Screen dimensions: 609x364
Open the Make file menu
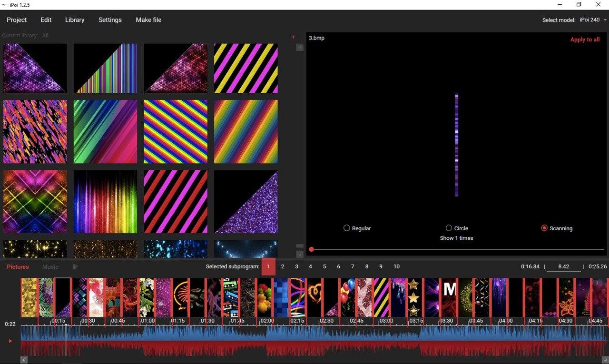coord(148,20)
